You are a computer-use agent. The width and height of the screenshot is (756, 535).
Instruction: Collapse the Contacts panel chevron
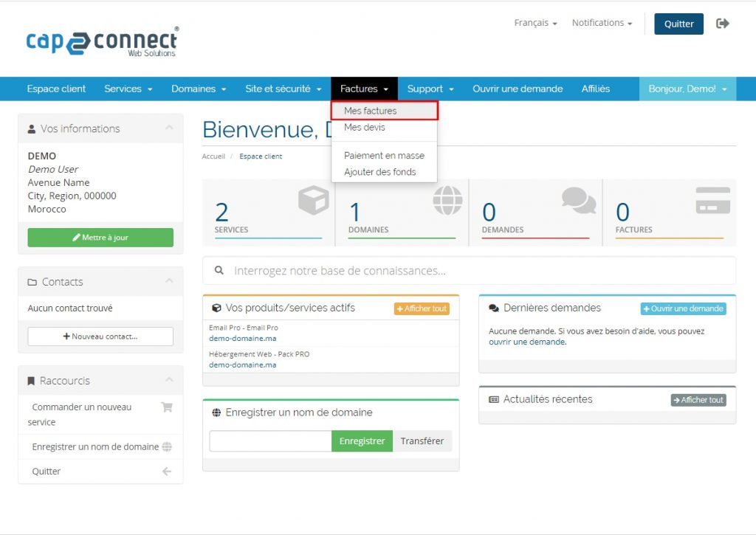(169, 281)
